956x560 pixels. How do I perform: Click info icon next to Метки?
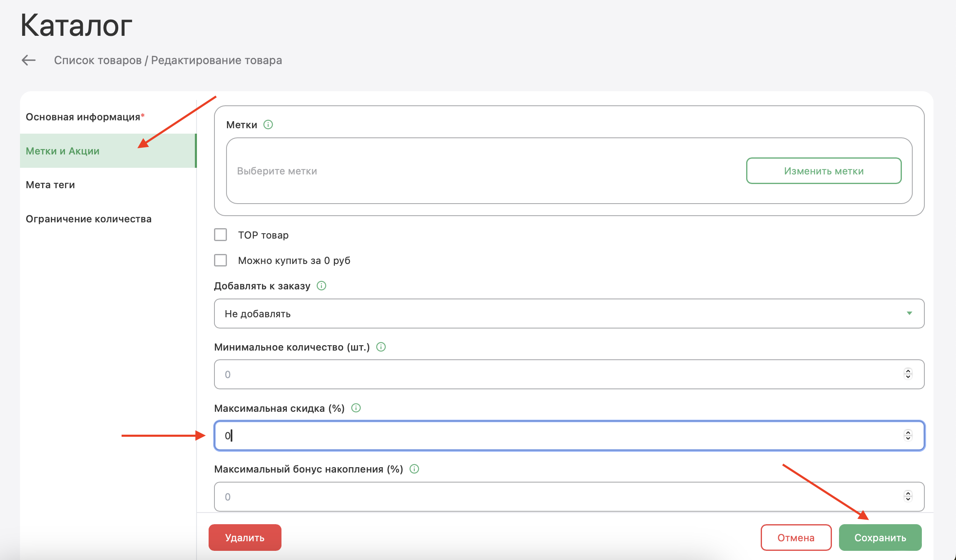click(268, 124)
